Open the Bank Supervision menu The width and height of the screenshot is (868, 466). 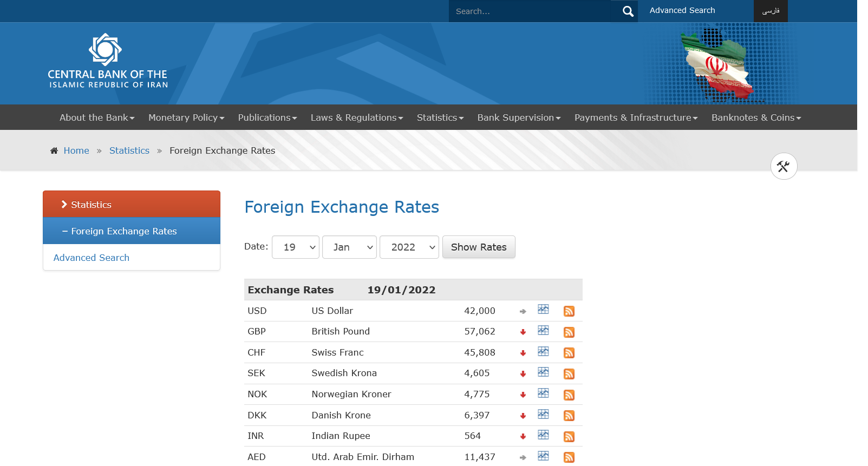point(519,117)
